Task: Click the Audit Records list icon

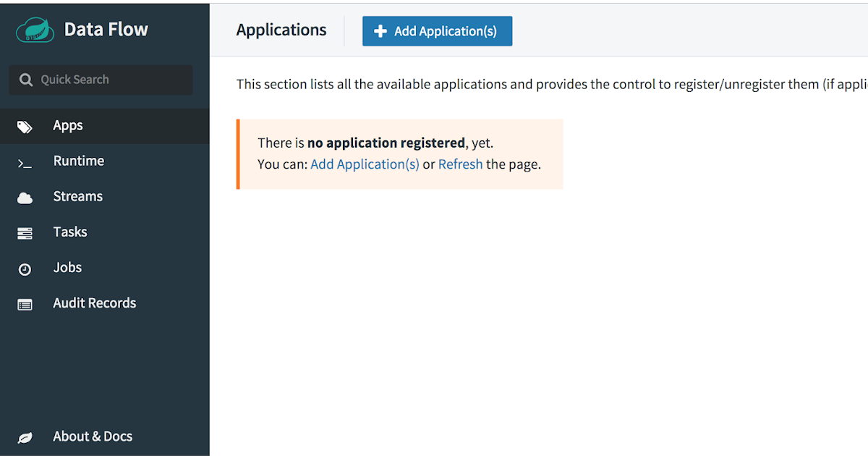Action: (24, 303)
